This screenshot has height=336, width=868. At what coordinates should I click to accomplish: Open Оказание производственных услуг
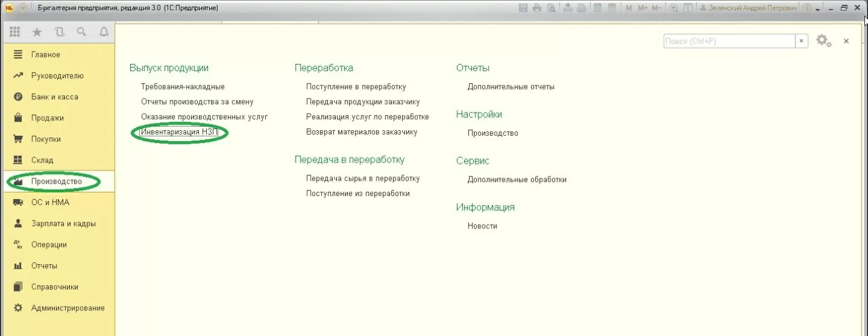click(204, 116)
